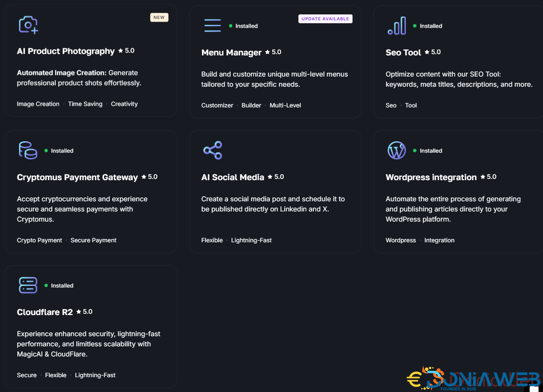This screenshot has height=392, width=543.
Task: Click the AI Social Media share icon
Action: point(212,150)
